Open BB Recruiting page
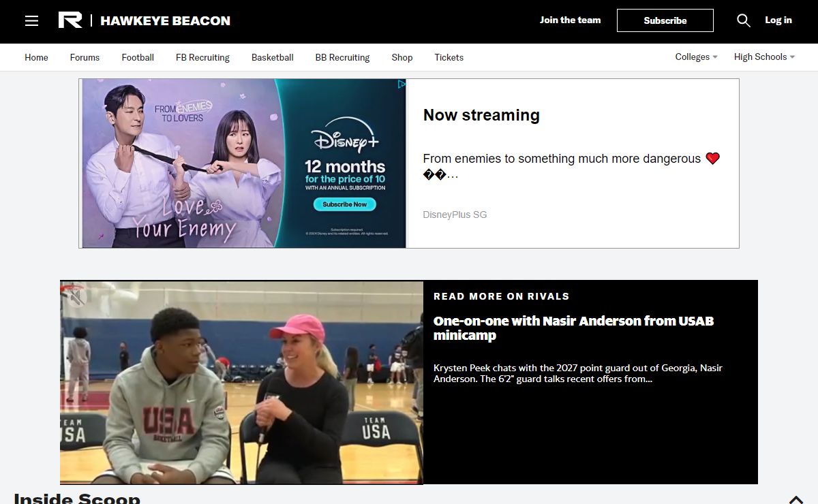This screenshot has width=818, height=504. pyautogui.click(x=342, y=57)
